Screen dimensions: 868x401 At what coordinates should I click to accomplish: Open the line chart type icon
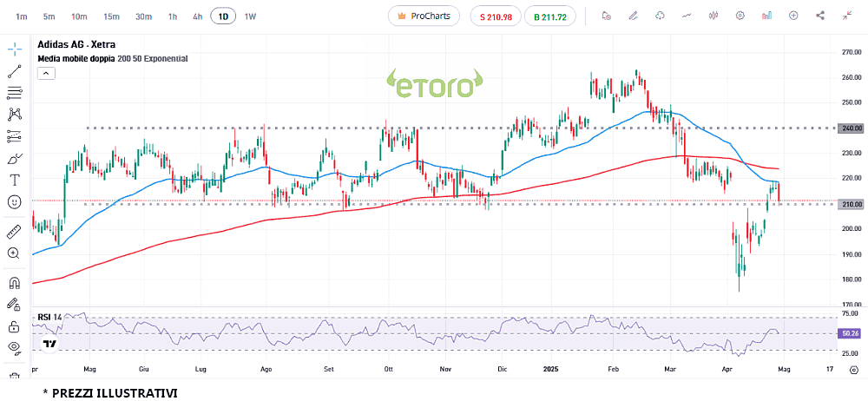pyautogui.click(x=687, y=16)
